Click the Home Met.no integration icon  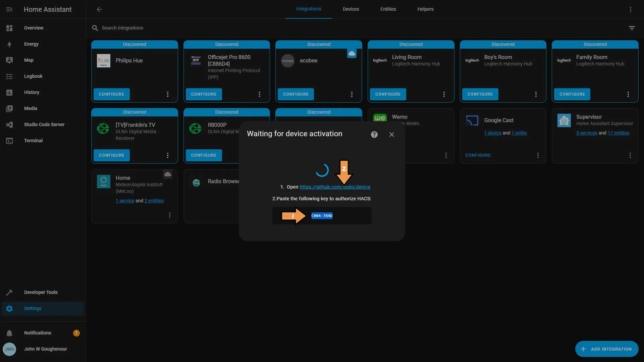(104, 182)
